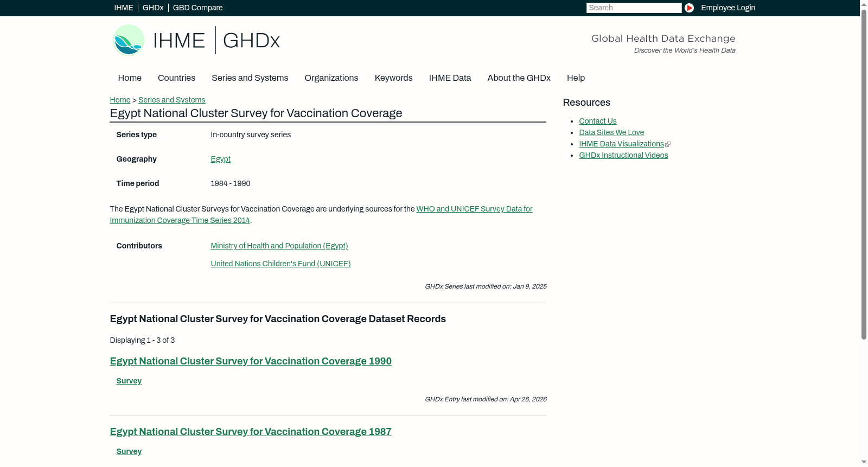
Task: Open IHME Data Visualizations link
Action: (x=621, y=144)
